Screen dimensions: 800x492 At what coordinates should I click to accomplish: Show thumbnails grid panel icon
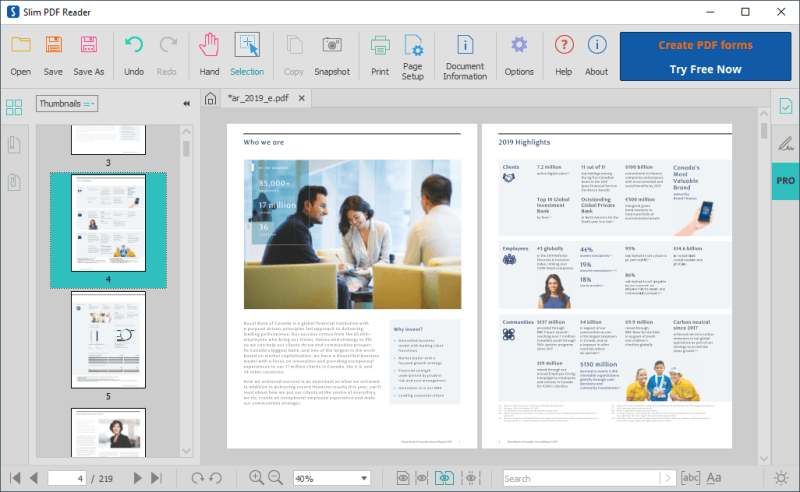tap(14, 107)
